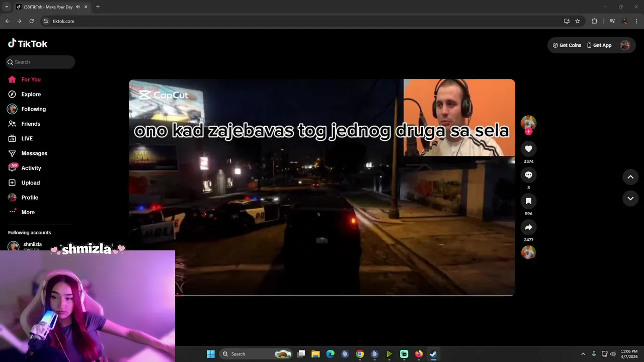Open the video comments
The image size is (644, 362).
[x=528, y=175]
